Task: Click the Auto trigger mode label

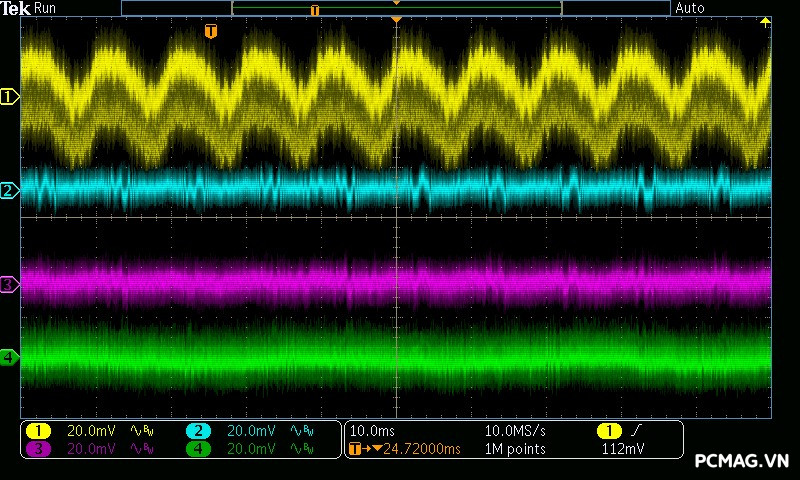Action: [690, 8]
